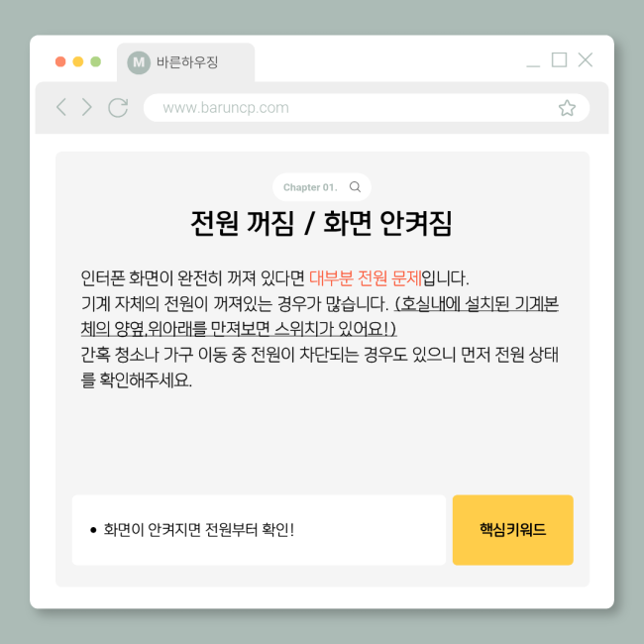The image size is (644, 644).
Task: Click the 화면이 안켜지면 전원부터 확인! box
Action: (x=259, y=530)
